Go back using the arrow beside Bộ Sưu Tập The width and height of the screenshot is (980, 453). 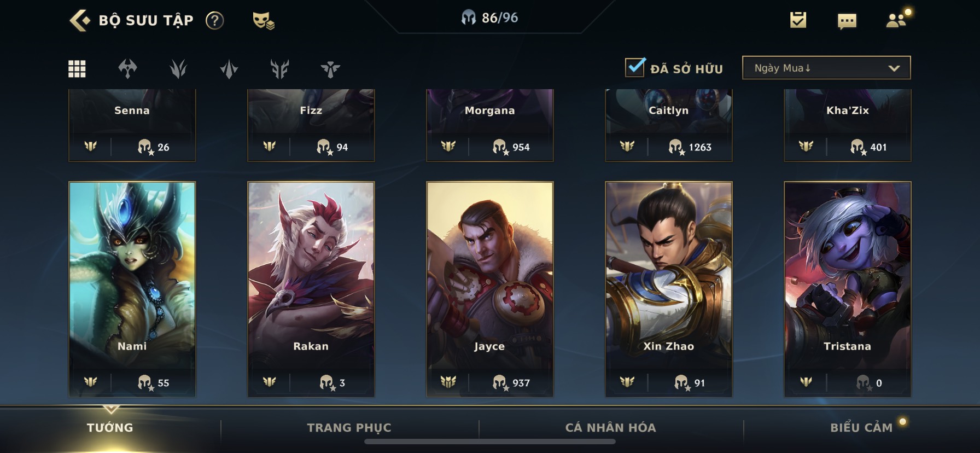click(x=79, y=20)
